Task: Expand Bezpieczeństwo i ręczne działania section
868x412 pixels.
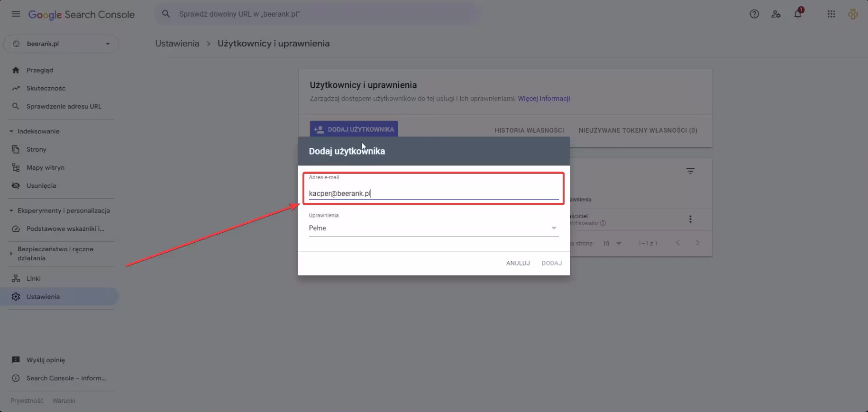Action: (11, 254)
